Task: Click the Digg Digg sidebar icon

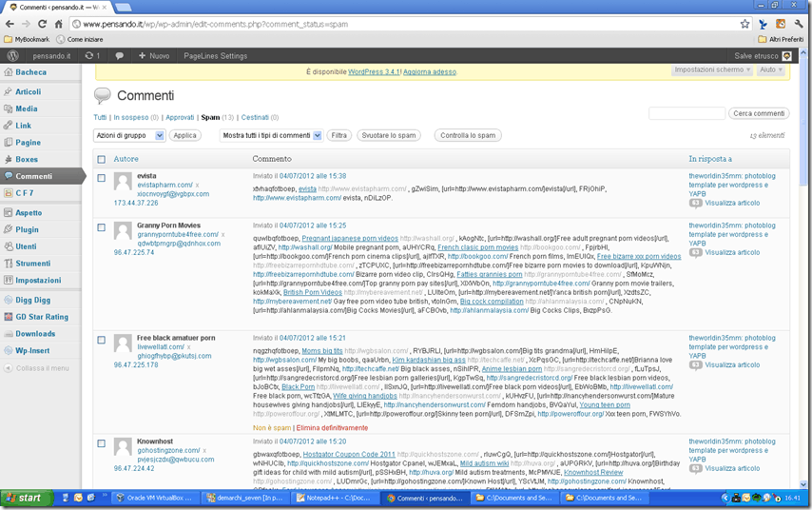Action: click(9, 300)
